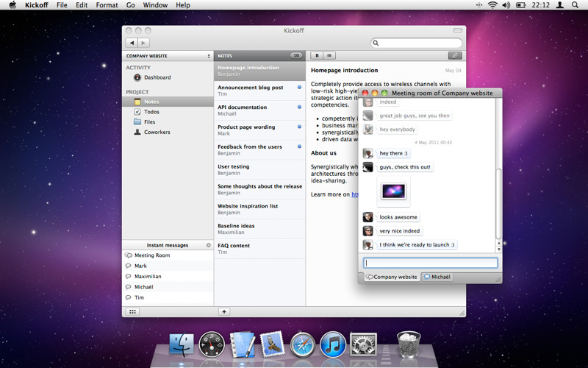Open the Help menu
Viewport: 588px width, 368px height.
click(x=183, y=5)
